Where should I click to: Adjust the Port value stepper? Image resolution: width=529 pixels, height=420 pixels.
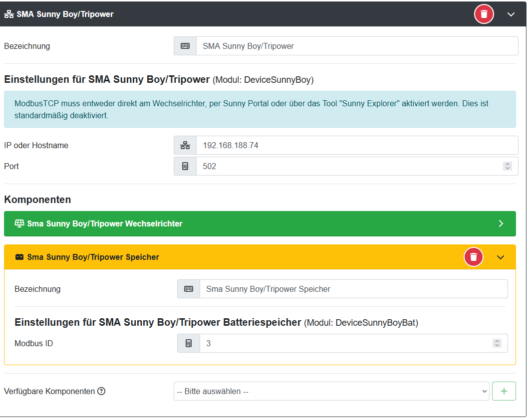507,166
